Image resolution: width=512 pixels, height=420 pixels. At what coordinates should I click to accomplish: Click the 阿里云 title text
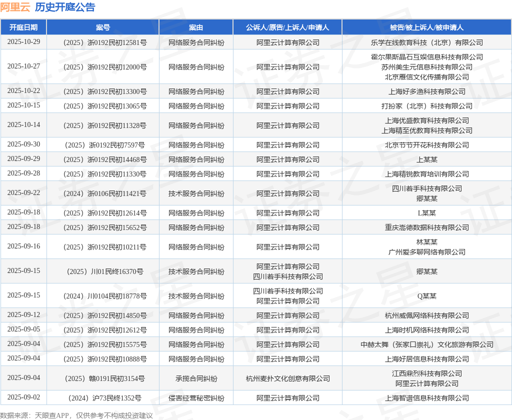pos(15,7)
